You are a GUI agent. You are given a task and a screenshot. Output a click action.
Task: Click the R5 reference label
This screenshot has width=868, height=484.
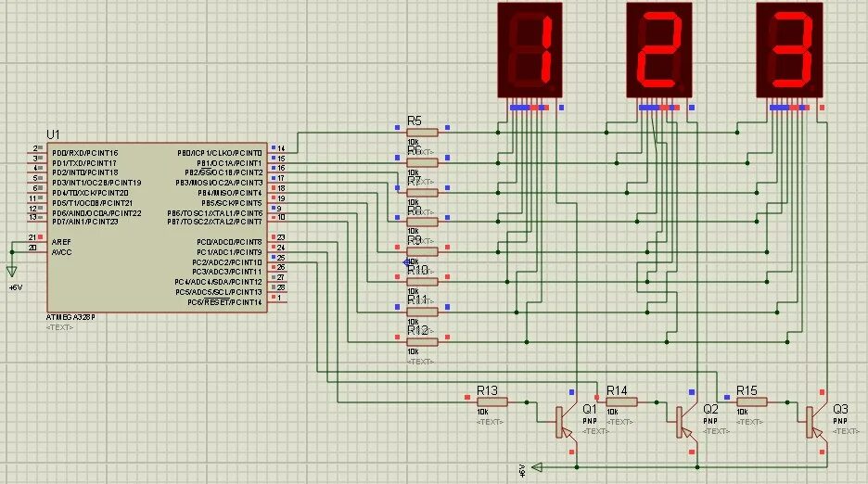[x=415, y=121]
